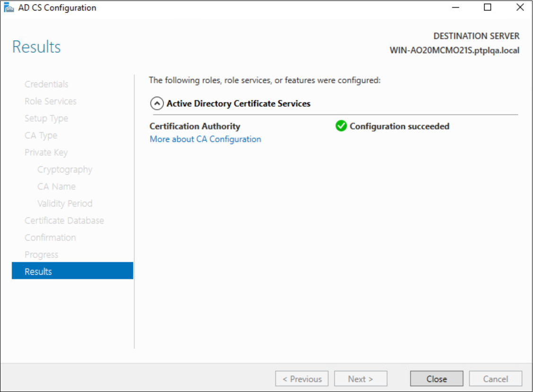Click the AD CS Configuration title bar icon
533x392 pixels.
pyautogui.click(x=9, y=8)
